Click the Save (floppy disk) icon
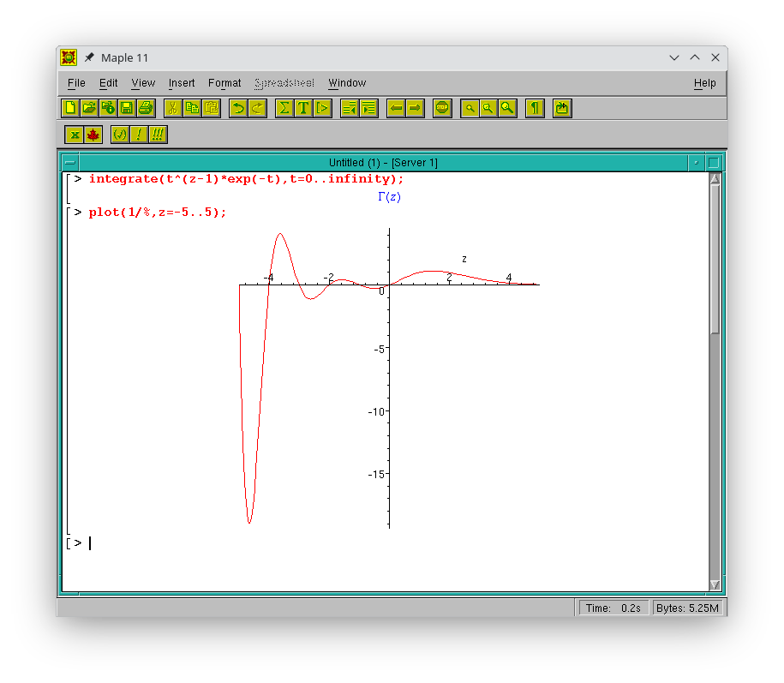 click(x=127, y=108)
